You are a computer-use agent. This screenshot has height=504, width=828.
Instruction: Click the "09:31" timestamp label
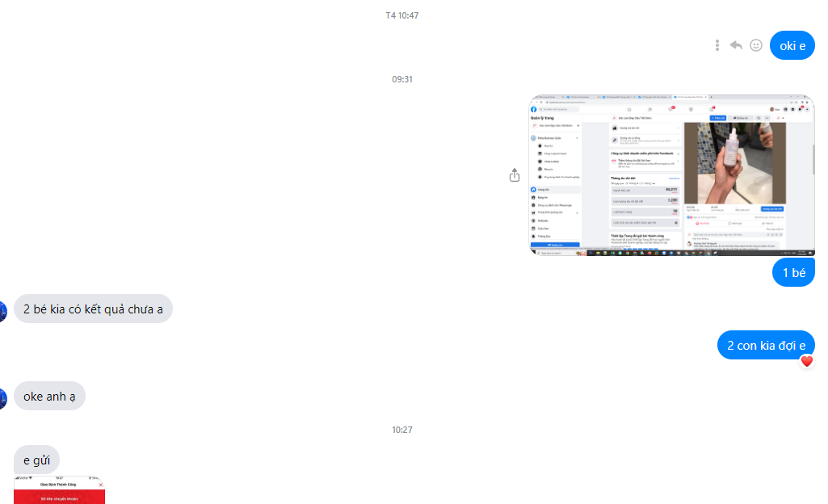(x=402, y=79)
